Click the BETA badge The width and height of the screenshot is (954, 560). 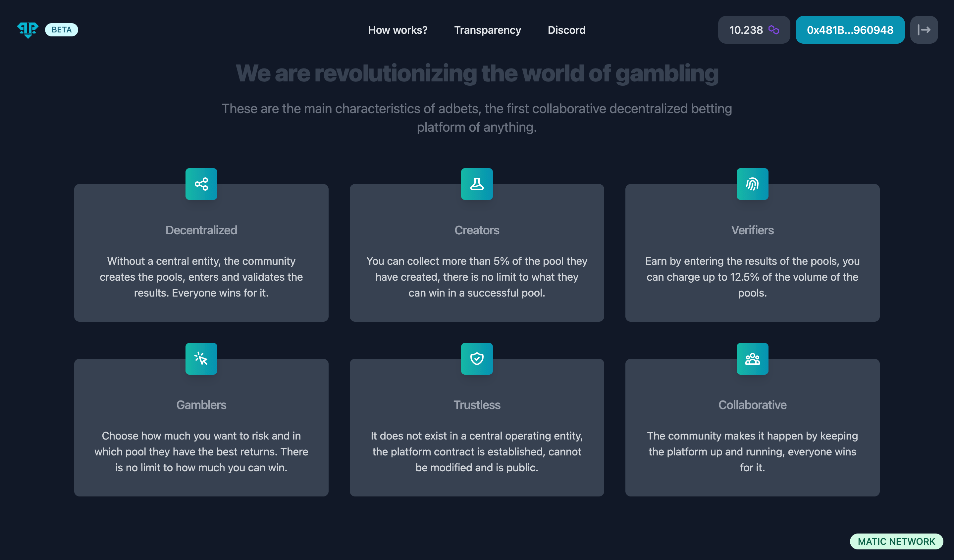(x=61, y=29)
